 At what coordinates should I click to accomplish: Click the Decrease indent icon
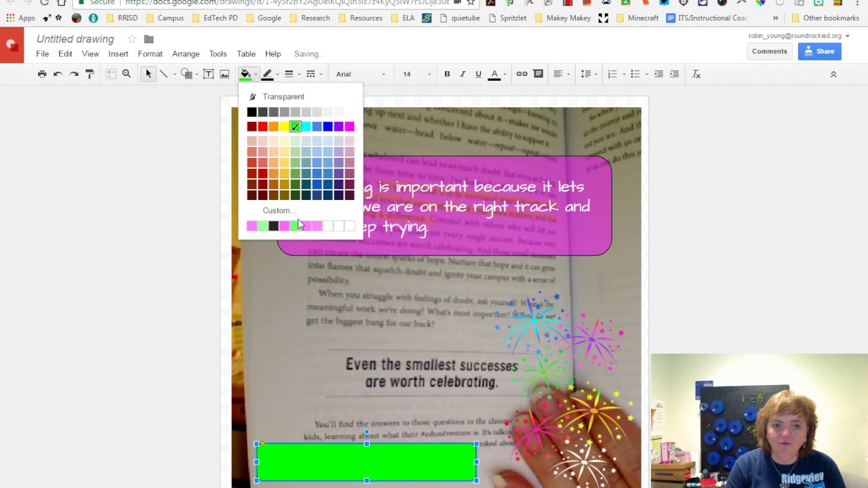coord(658,74)
